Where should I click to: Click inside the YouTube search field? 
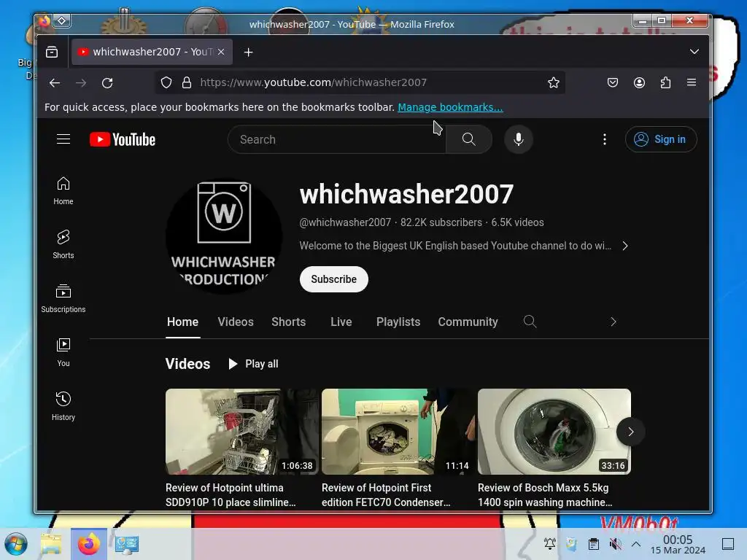point(337,139)
